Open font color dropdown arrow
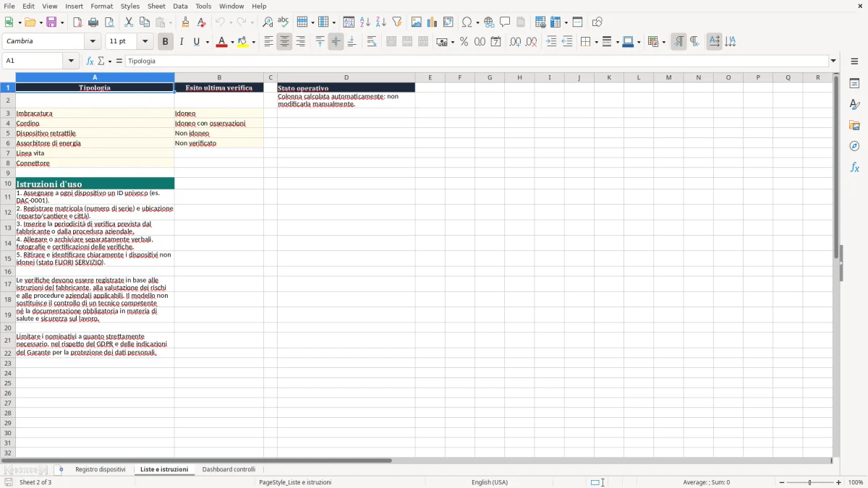Viewport: 868px width, 488px height. pos(232,42)
